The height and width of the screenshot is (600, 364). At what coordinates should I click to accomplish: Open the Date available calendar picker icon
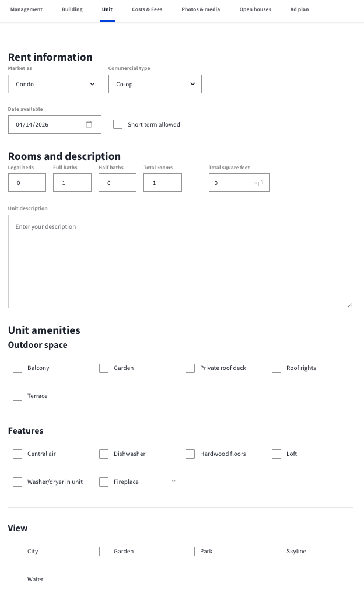(89, 124)
